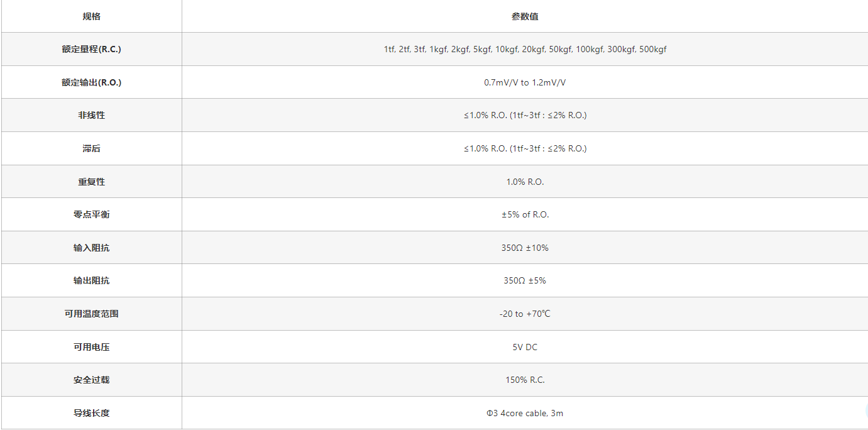
Task: Select the 额定输出(R.O.) row label
Action: pyautogui.click(x=91, y=82)
